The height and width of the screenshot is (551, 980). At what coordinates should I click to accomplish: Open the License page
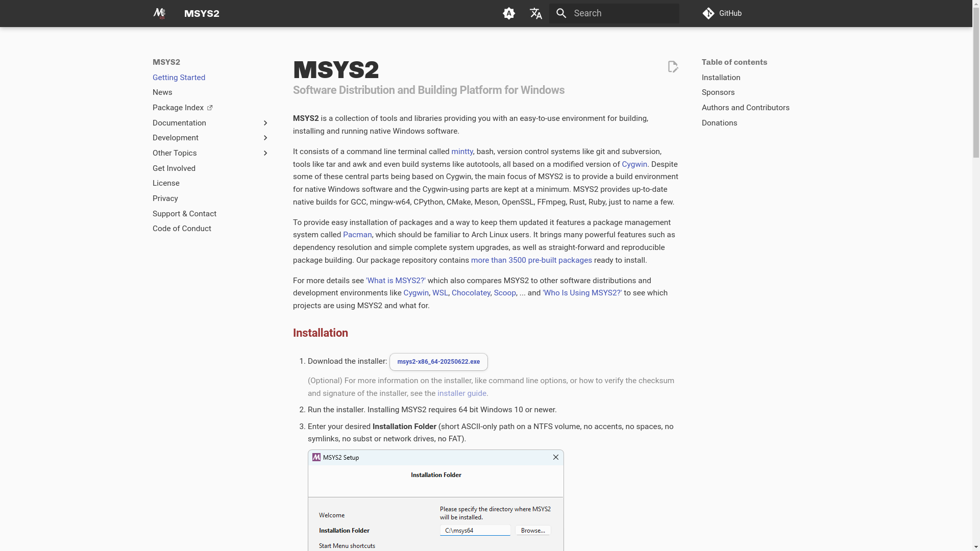tap(166, 183)
